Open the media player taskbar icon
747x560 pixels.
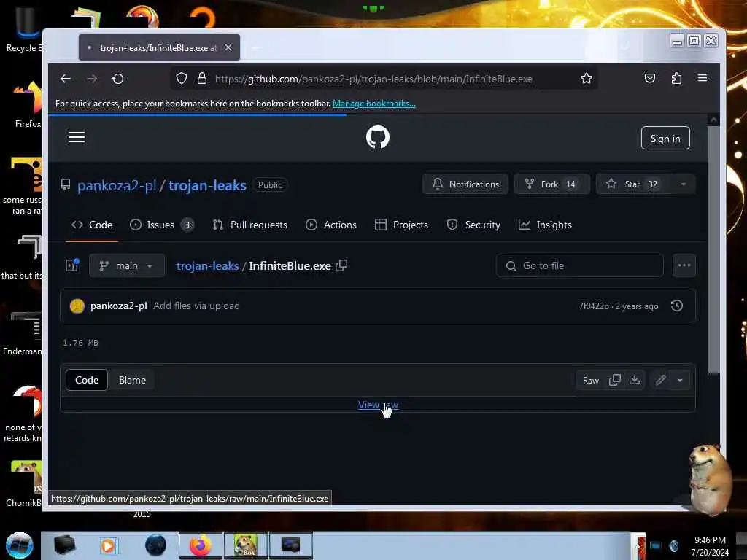tap(108, 545)
